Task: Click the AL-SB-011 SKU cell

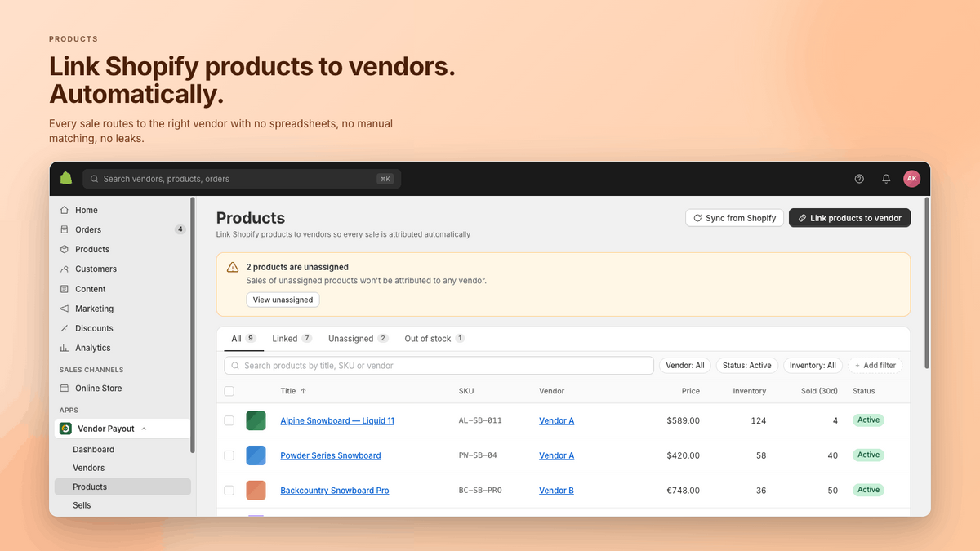Action: click(x=480, y=420)
